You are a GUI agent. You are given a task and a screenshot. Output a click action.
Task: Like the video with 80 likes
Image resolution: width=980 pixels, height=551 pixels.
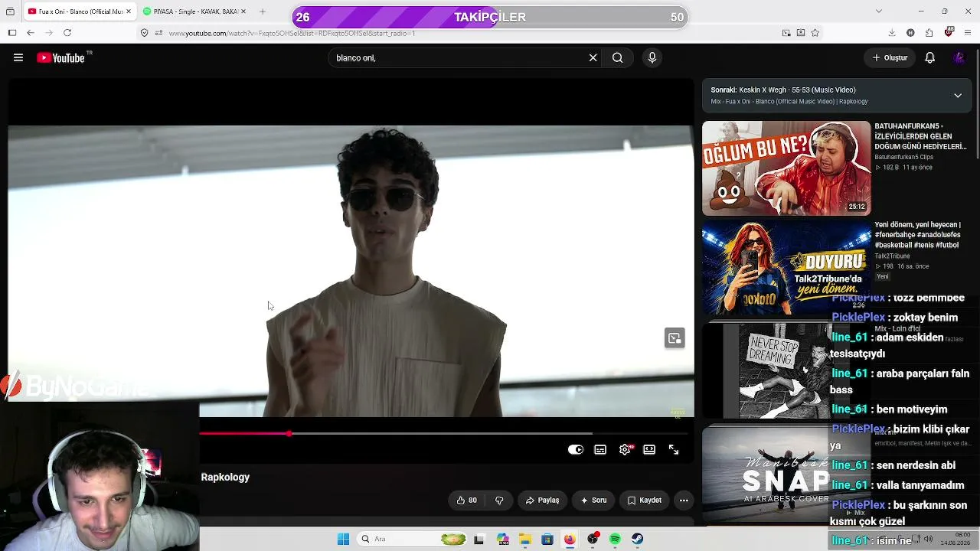tap(467, 500)
